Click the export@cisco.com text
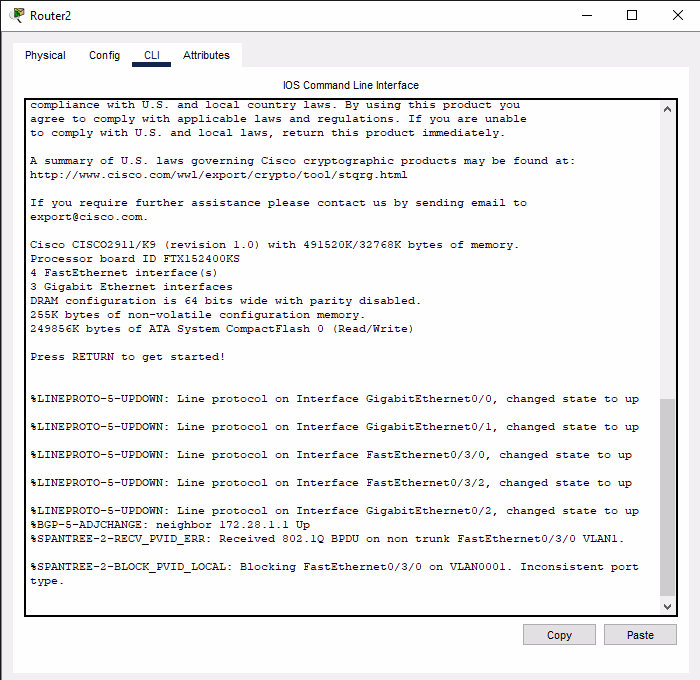700x680 pixels. (89, 217)
